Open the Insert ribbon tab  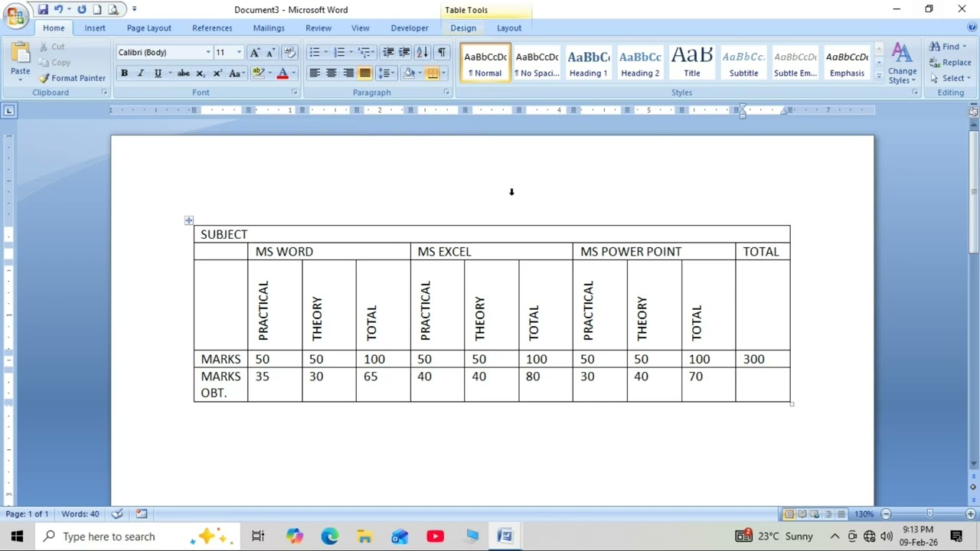click(x=95, y=28)
